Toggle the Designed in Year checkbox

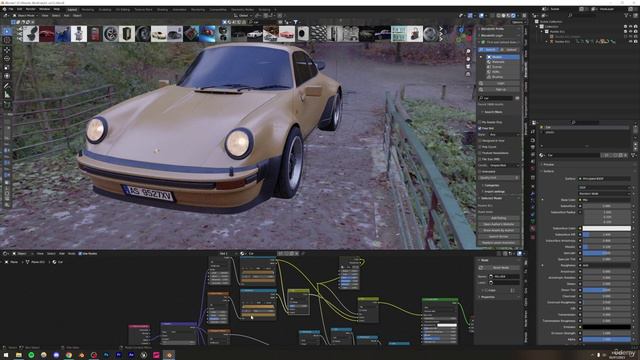click(x=480, y=140)
